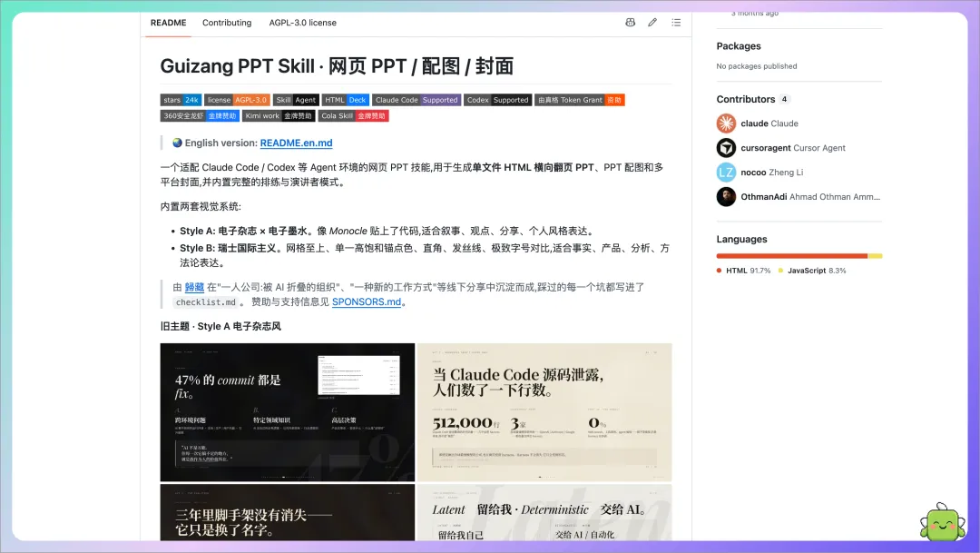
Task: Open the '47% 的 commit 都是 fix' slide thumbnail
Action: click(288, 412)
